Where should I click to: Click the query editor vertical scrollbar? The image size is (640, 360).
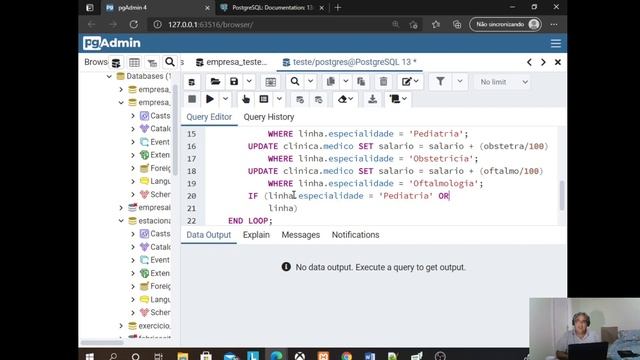click(562, 196)
